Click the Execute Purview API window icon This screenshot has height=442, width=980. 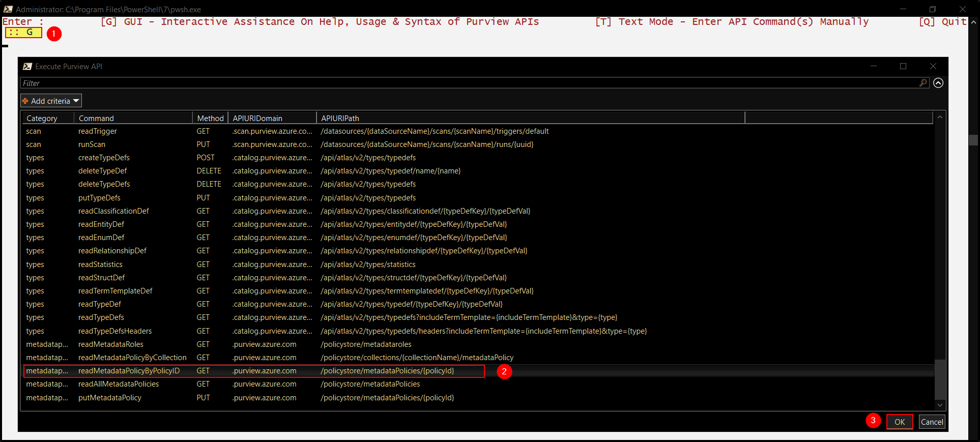coord(27,66)
